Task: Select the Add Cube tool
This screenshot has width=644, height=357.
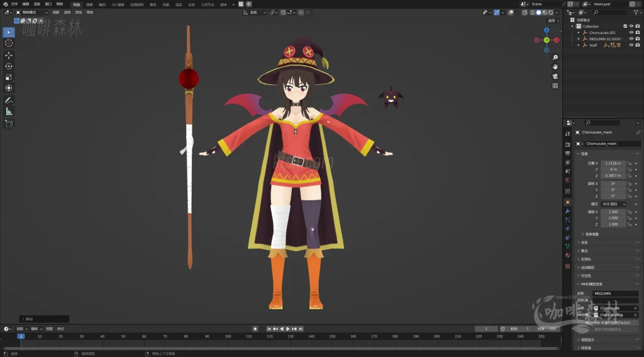Action: point(9,123)
